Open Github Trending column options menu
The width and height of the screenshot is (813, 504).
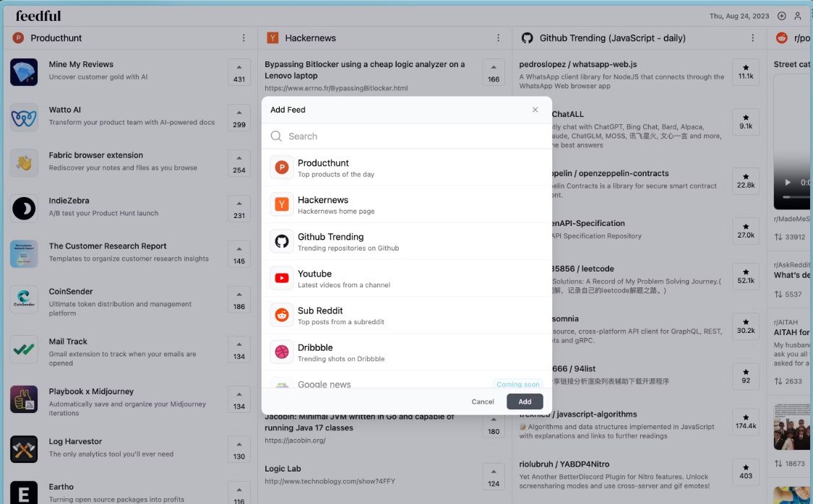coord(753,38)
